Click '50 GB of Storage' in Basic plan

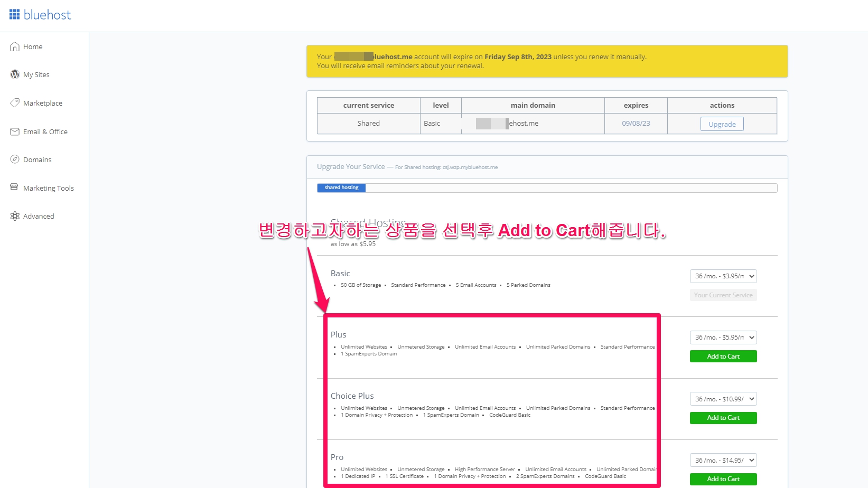361,285
